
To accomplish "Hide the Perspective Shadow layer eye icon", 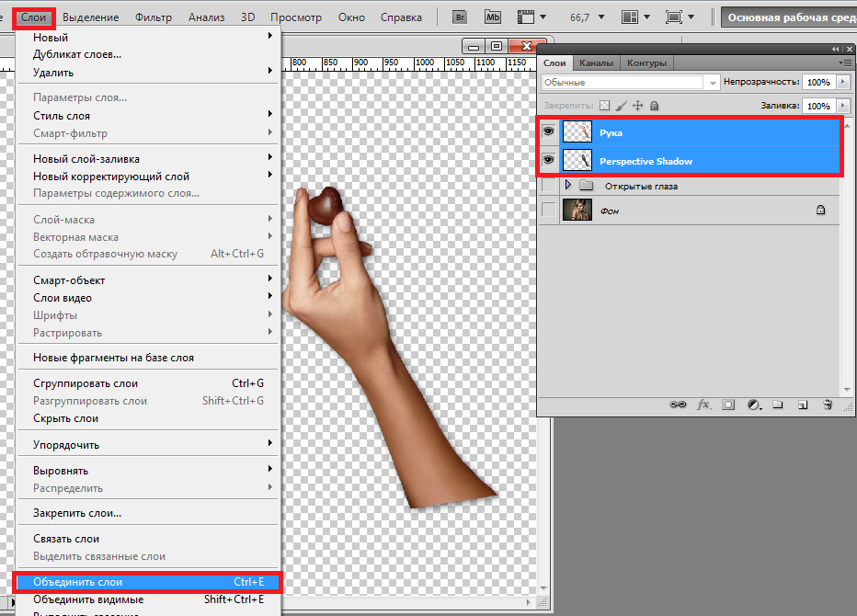I will coord(548,160).
